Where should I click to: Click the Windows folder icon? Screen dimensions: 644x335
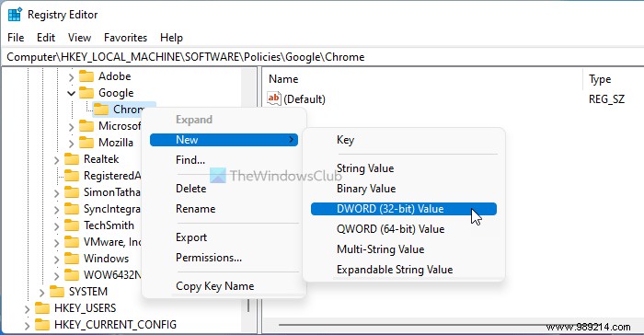coord(72,258)
